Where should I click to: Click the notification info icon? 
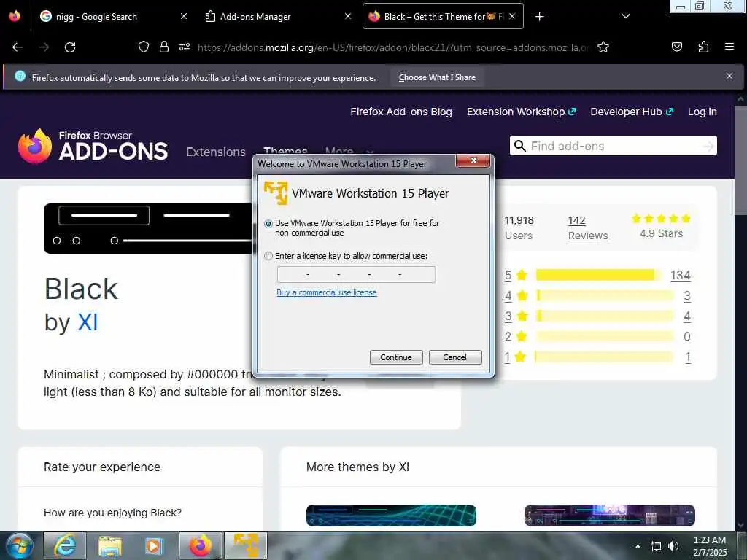coord(20,76)
